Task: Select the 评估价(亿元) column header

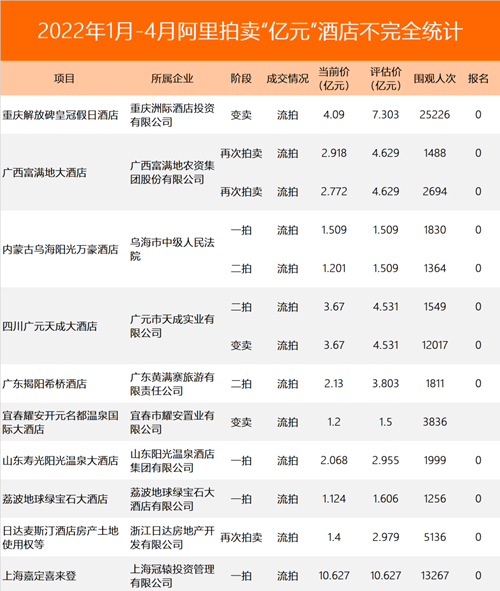Action: (385, 78)
